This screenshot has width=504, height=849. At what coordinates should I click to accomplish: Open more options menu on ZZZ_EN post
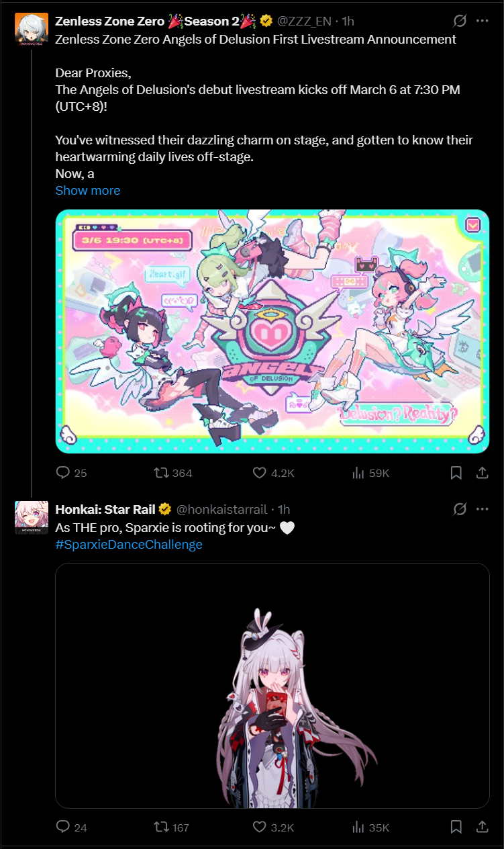pos(482,21)
